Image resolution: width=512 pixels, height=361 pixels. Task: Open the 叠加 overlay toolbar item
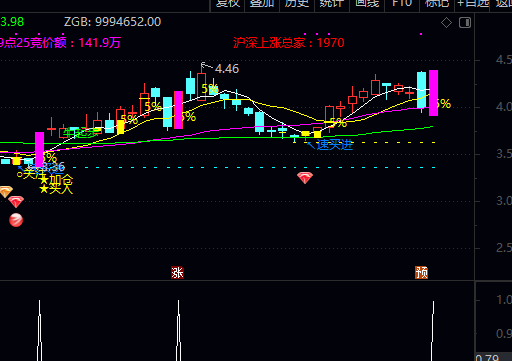262,4
